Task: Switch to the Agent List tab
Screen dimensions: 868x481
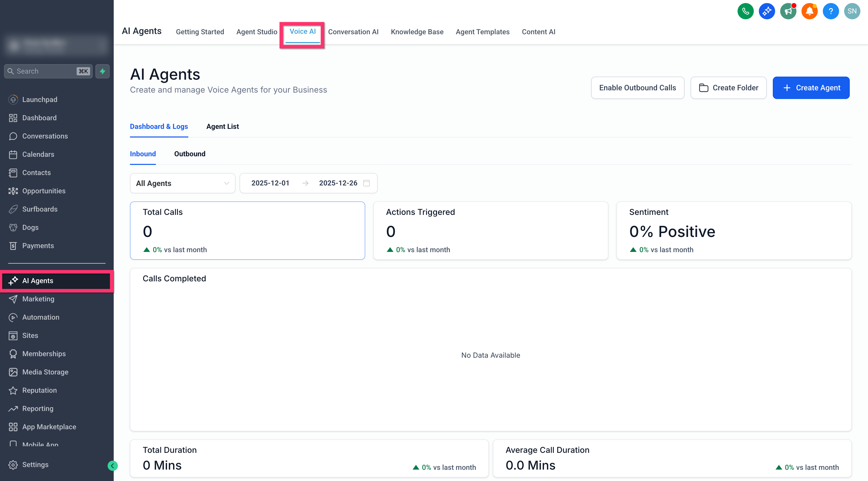Action: coord(222,126)
